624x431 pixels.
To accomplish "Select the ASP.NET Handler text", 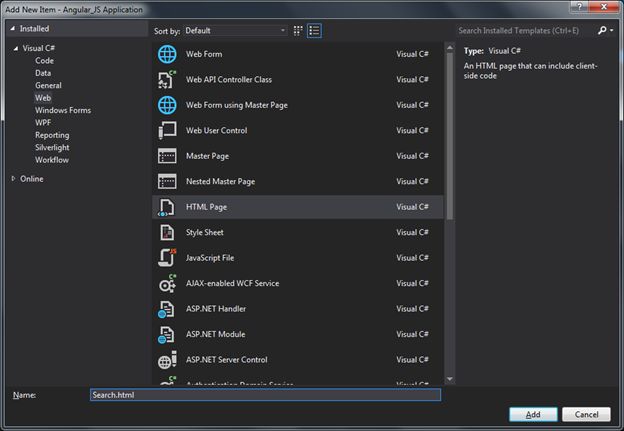I will (x=216, y=309).
